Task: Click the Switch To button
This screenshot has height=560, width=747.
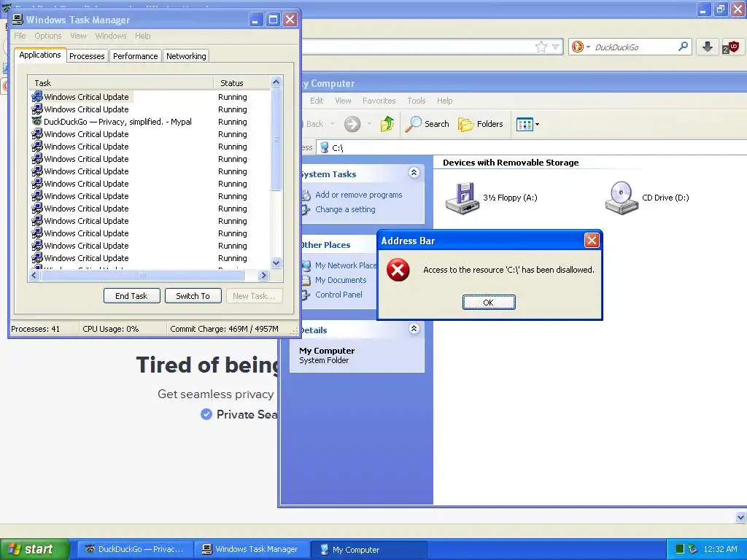Action: tap(193, 296)
